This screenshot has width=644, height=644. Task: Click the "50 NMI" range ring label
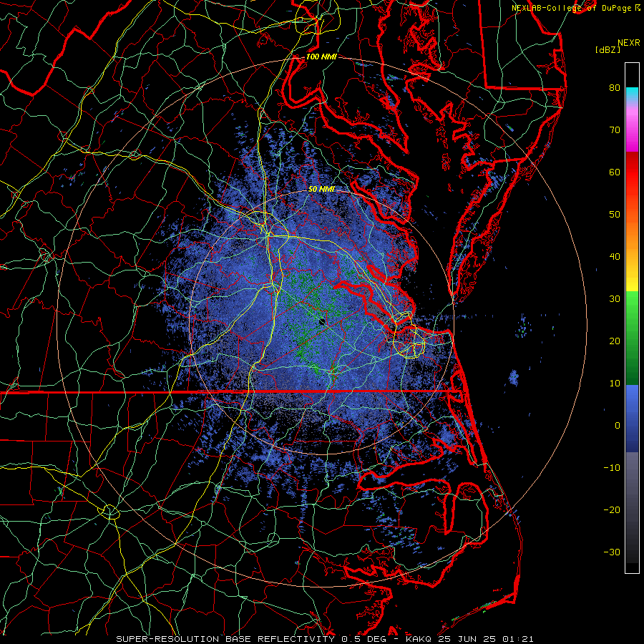[x=321, y=190]
